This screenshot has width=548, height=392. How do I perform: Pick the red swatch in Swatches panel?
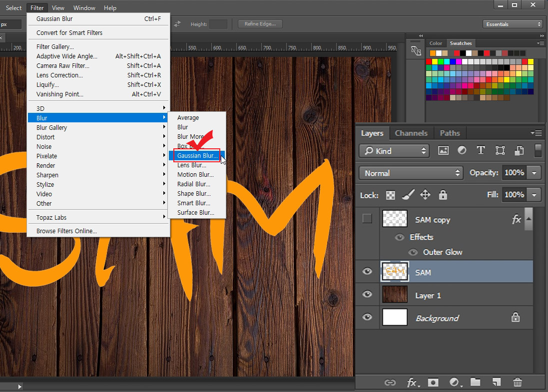(429, 61)
